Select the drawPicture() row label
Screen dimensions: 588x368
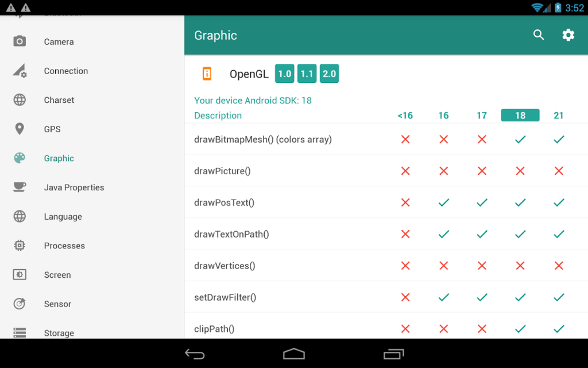pos(222,171)
